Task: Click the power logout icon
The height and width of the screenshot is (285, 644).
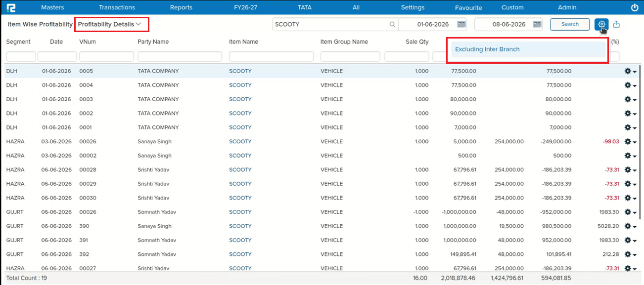Action: [635, 7]
